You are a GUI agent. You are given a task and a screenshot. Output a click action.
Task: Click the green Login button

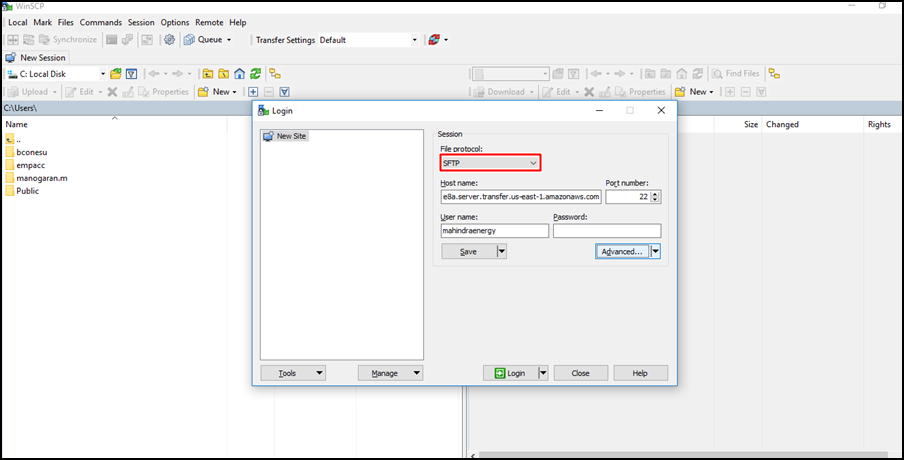tap(510, 373)
